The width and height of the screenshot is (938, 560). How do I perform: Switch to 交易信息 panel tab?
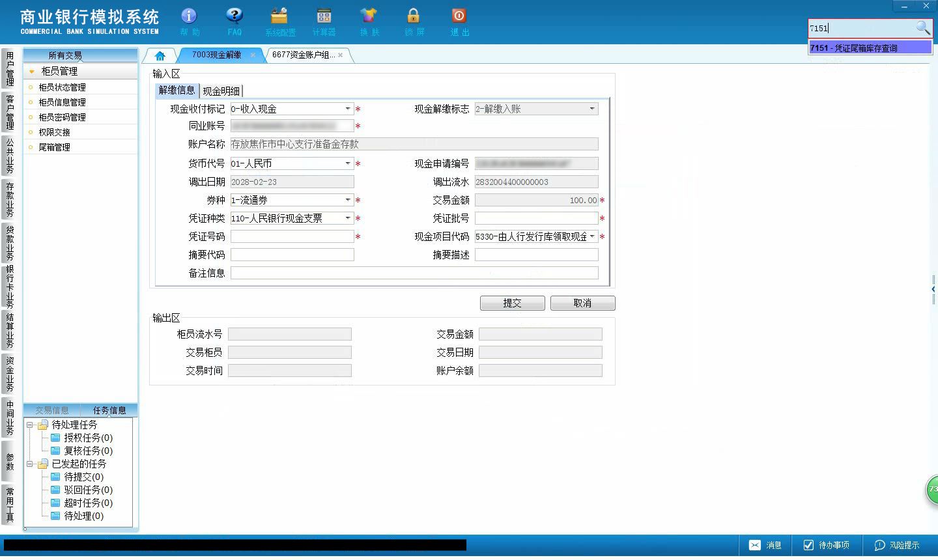(52, 410)
